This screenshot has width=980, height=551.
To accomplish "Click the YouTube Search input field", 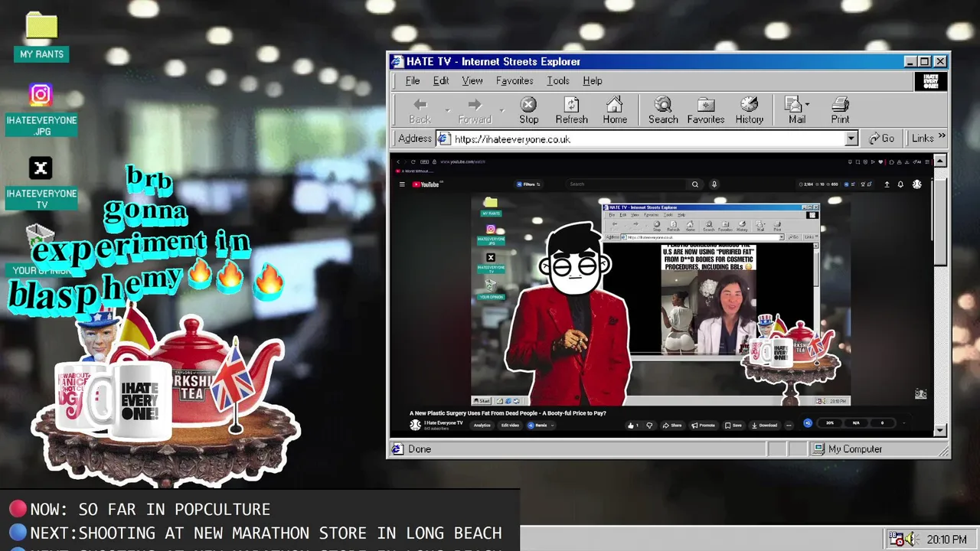I will pyautogui.click(x=626, y=184).
